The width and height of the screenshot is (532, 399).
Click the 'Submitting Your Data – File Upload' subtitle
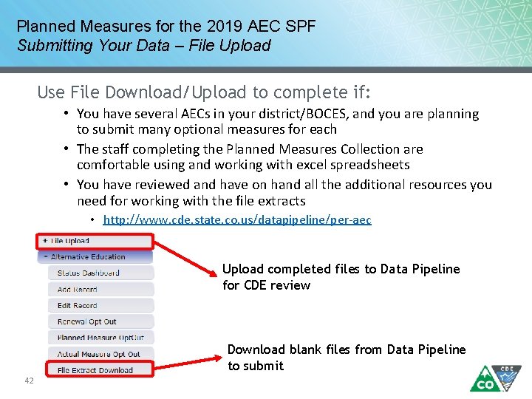144,46
